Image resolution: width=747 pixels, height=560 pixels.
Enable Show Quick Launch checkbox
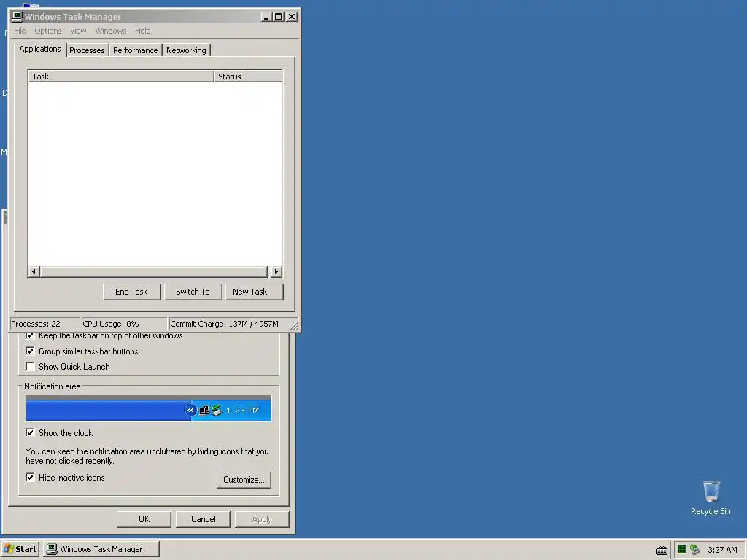tap(30, 366)
